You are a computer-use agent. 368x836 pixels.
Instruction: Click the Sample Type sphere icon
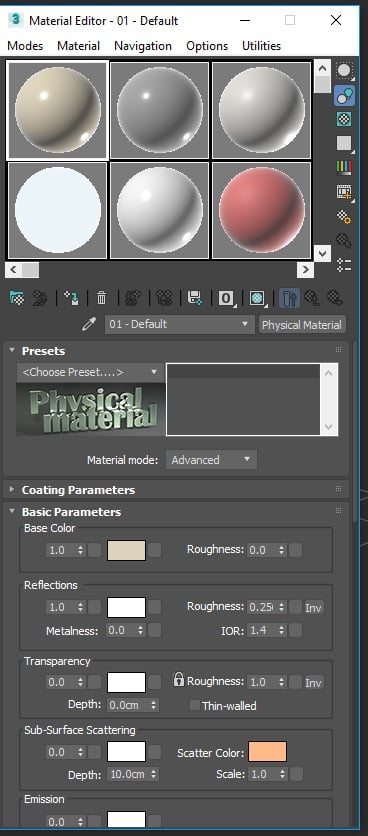(345, 70)
